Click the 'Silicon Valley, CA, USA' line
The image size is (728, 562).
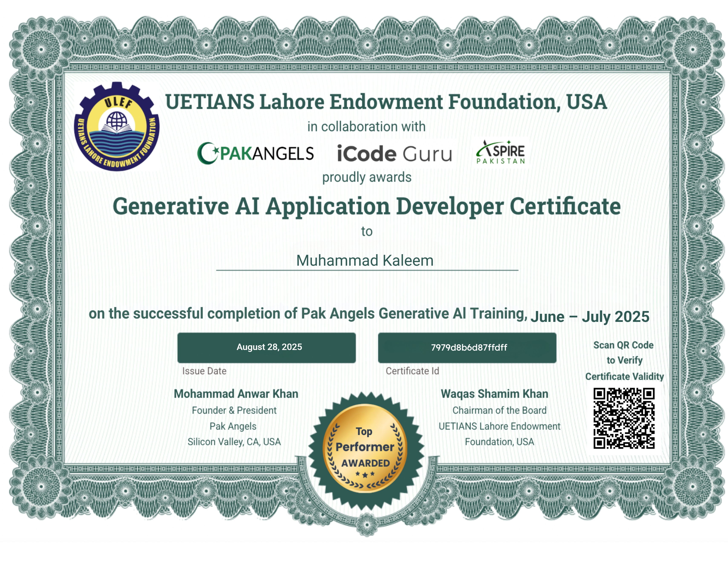click(x=234, y=442)
